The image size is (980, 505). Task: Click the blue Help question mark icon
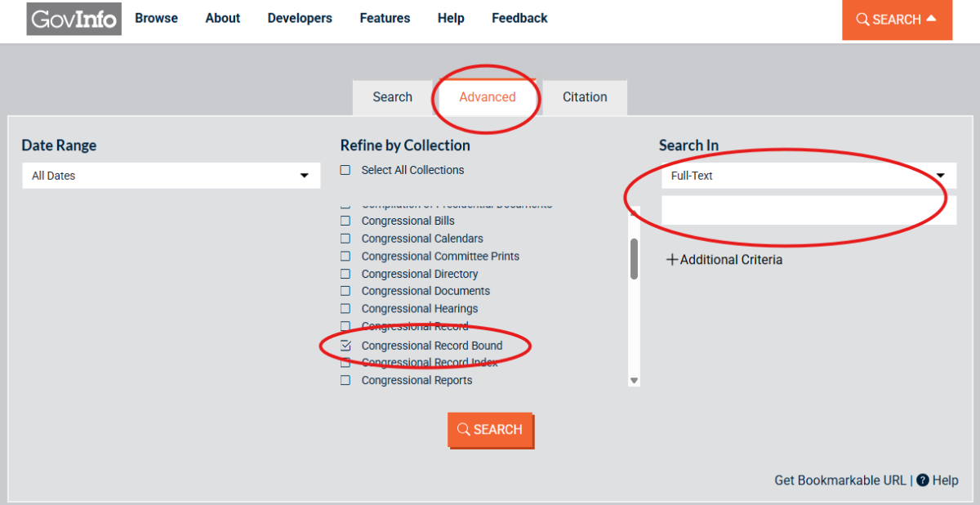923,480
